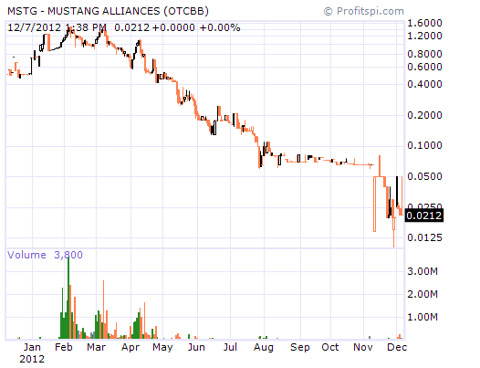Select the Aug month label on time axis
This screenshot has height=368, width=480.
click(x=264, y=348)
